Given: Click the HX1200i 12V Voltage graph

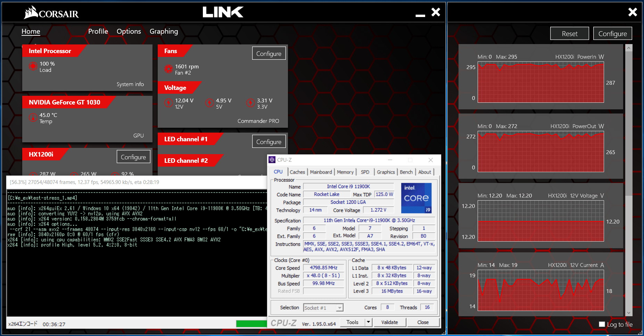Looking at the screenshot, I should 540,221.
